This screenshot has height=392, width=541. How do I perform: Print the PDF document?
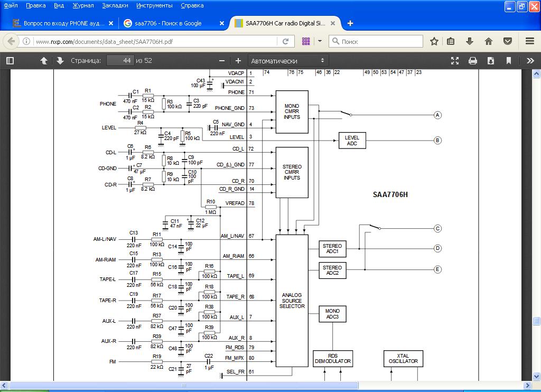[473, 61]
